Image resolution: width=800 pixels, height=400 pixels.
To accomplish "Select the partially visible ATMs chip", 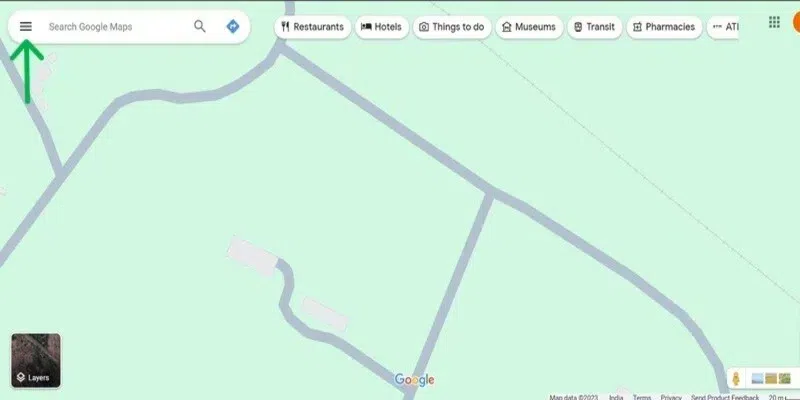I will [722, 27].
